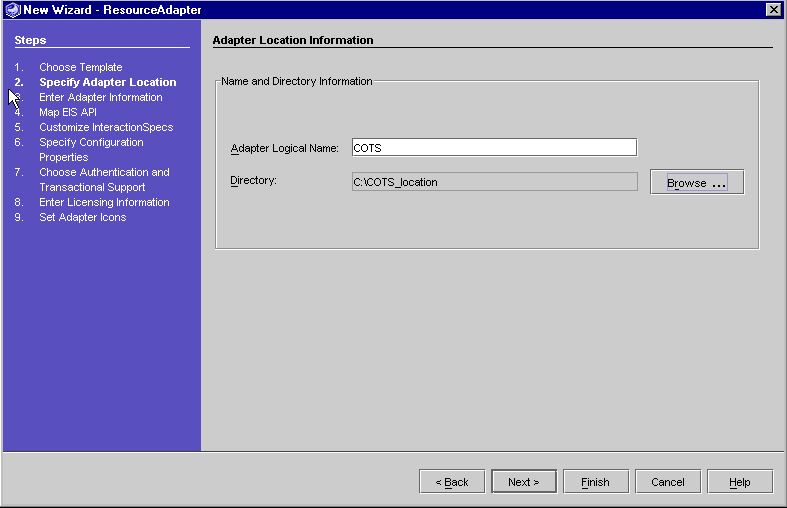Select step 'Set Adapter Icons'
This screenshot has height=508, width=787.
[83, 217]
